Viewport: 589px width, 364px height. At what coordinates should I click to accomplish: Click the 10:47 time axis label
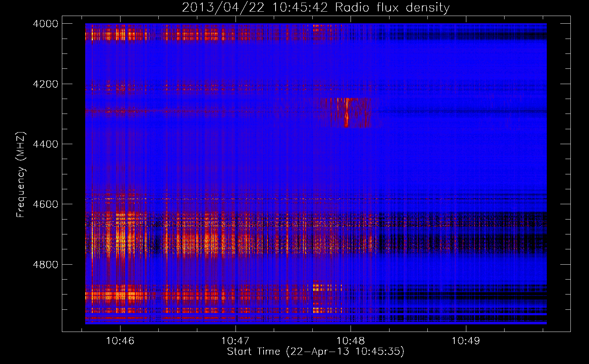(235, 341)
